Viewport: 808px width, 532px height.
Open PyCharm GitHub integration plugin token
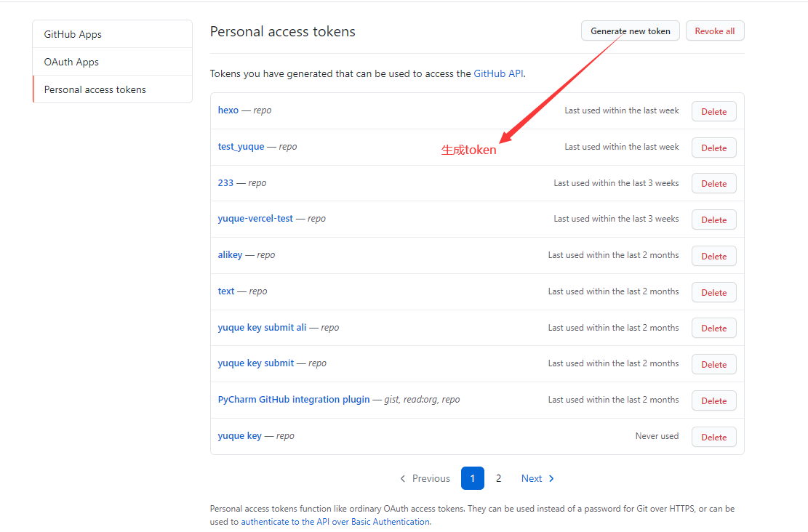click(294, 400)
